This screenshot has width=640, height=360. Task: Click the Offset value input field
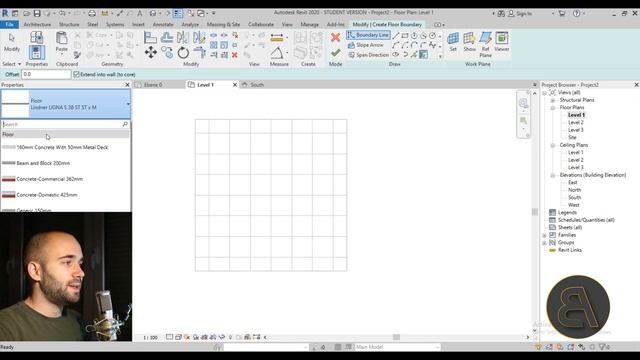[x=46, y=74]
